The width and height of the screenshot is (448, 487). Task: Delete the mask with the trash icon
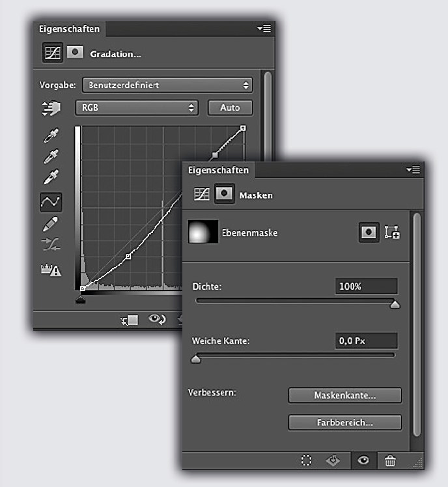click(x=390, y=460)
